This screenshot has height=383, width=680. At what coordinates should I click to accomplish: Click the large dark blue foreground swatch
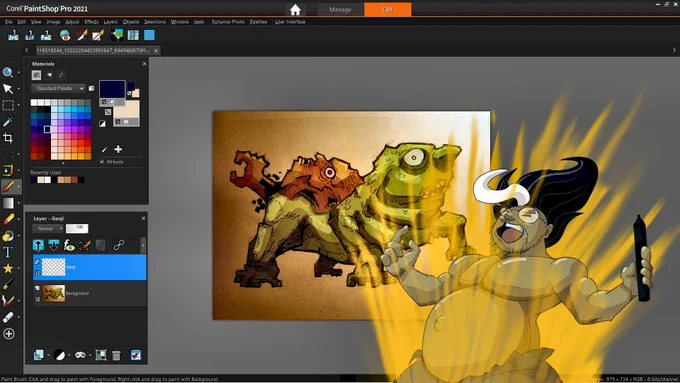pyautogui.click(x=112, y=89)
